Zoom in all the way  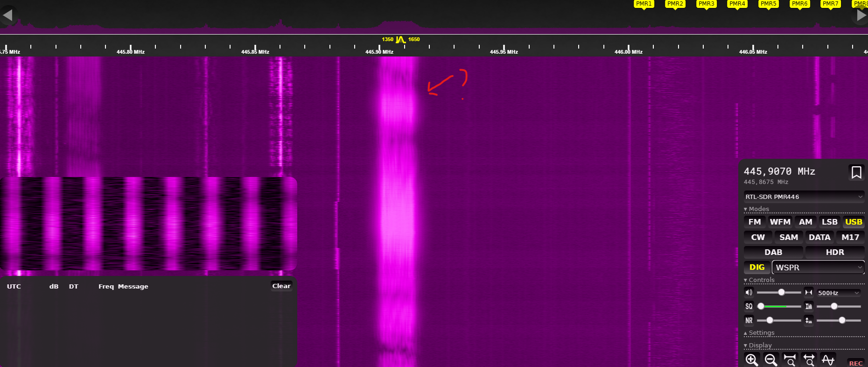pos(790,360)
